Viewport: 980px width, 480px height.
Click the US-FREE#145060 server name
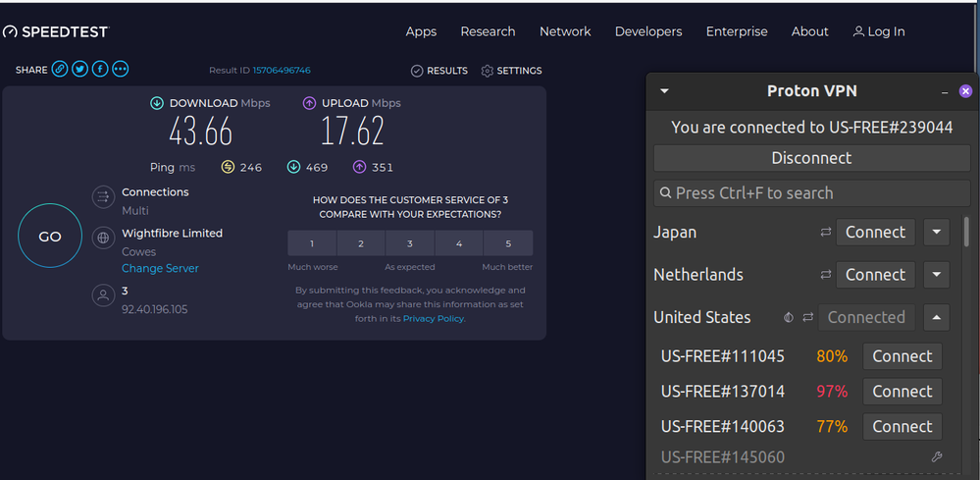[x=723, y=456]
